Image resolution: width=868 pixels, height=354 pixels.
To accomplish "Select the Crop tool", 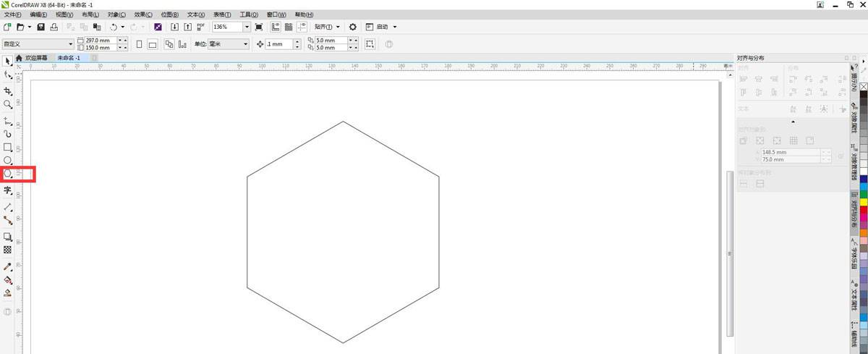I will click(8, 91).
